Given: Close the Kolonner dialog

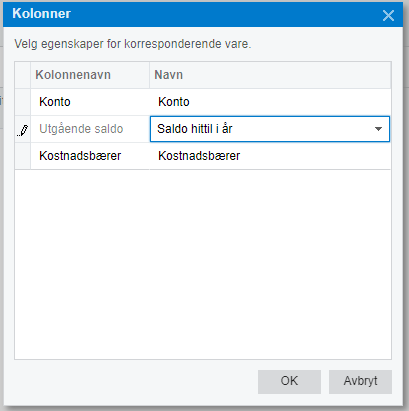Looking at the screenshot, I should pos(388,15).
